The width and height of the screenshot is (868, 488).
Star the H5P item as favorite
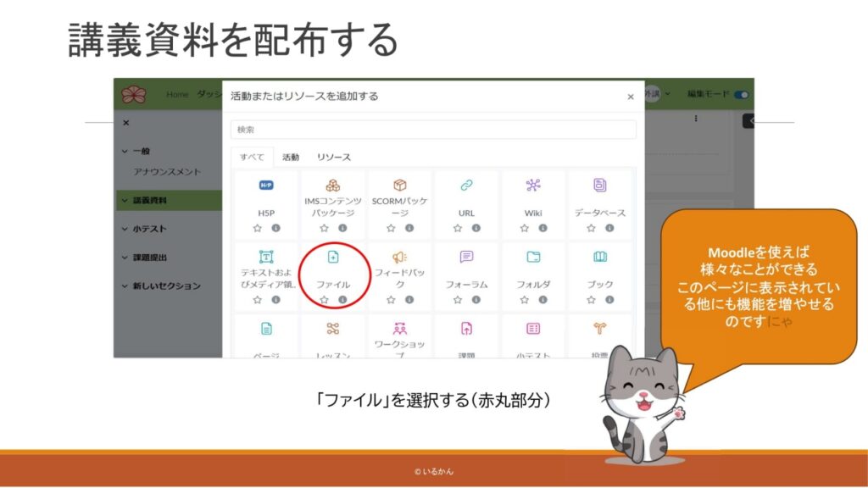[x=258, y=228]
